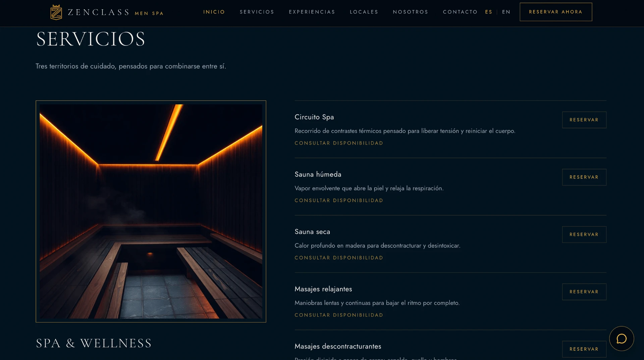This screenshot has width=644, height=360.
Task: Open the chat bubble widget
Action: [x=622, y=339]
